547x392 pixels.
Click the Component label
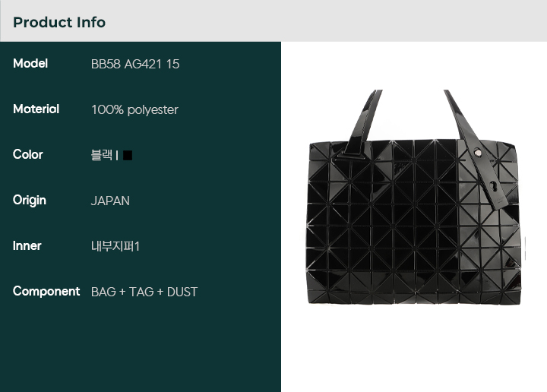(x=46, y=291)
